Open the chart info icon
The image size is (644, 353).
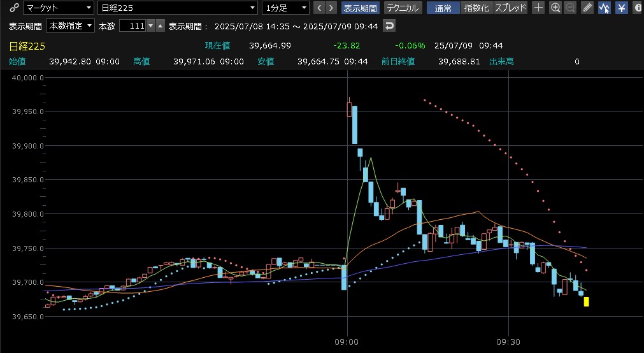(638, 8)
